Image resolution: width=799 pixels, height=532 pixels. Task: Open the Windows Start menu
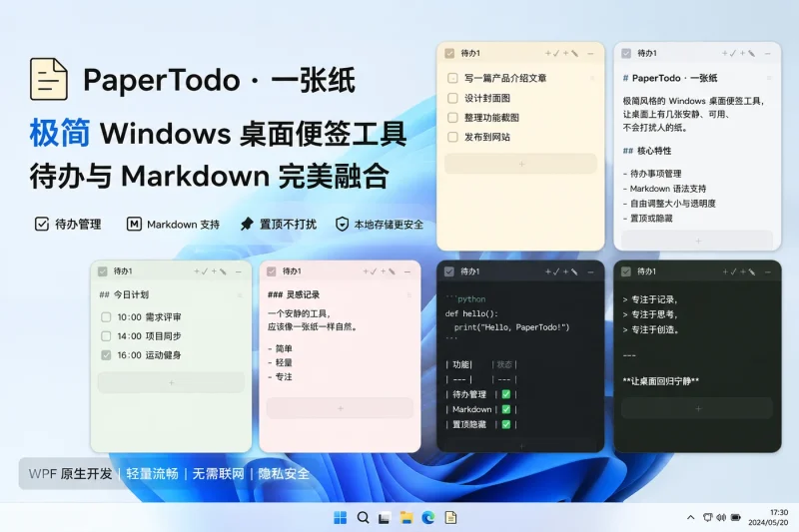(x=340, y=518)
